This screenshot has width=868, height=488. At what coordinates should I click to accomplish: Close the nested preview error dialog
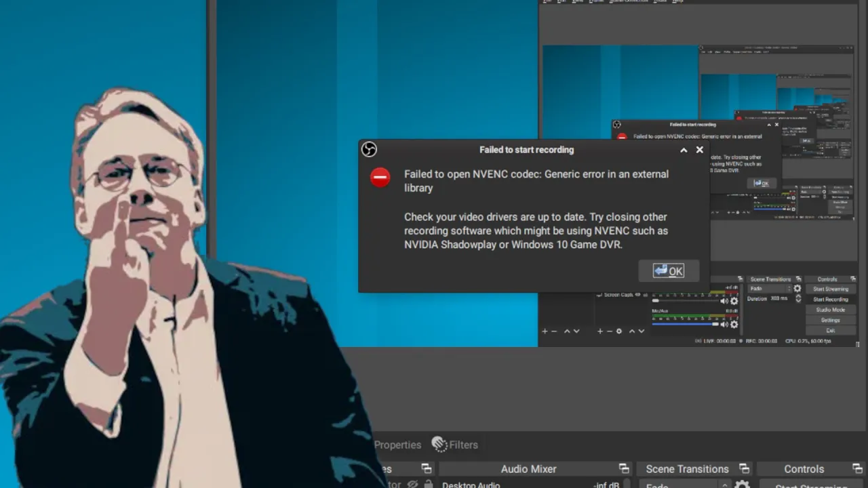point(777,125)
